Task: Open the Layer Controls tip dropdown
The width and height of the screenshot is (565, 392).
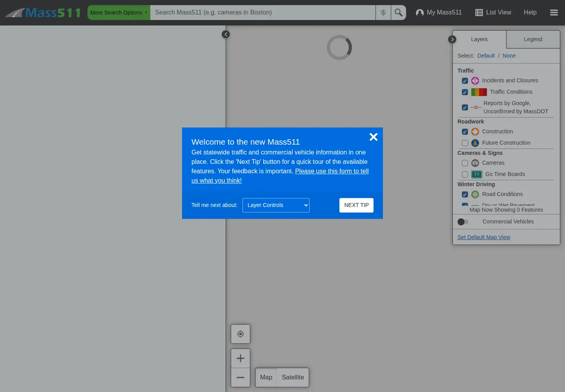Action: 276,205
